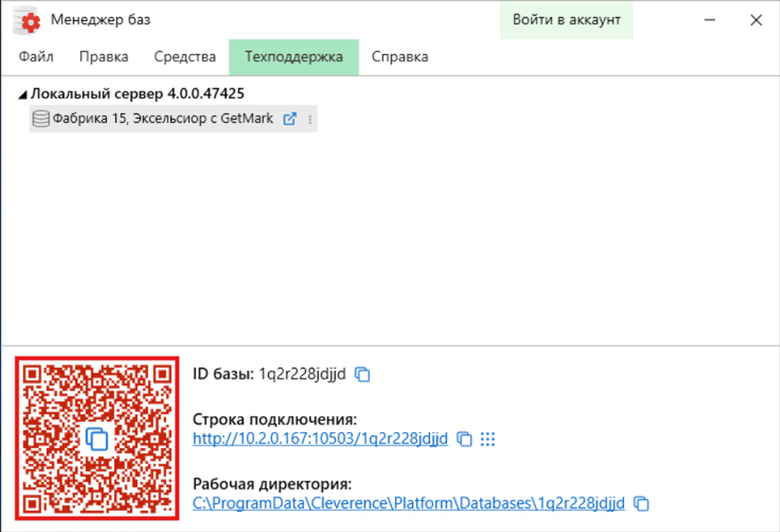The width and height of the screenshot is (780, 532).
Task: Open three-dot menu for Фабрика 15 database
Action: point(310,119)
